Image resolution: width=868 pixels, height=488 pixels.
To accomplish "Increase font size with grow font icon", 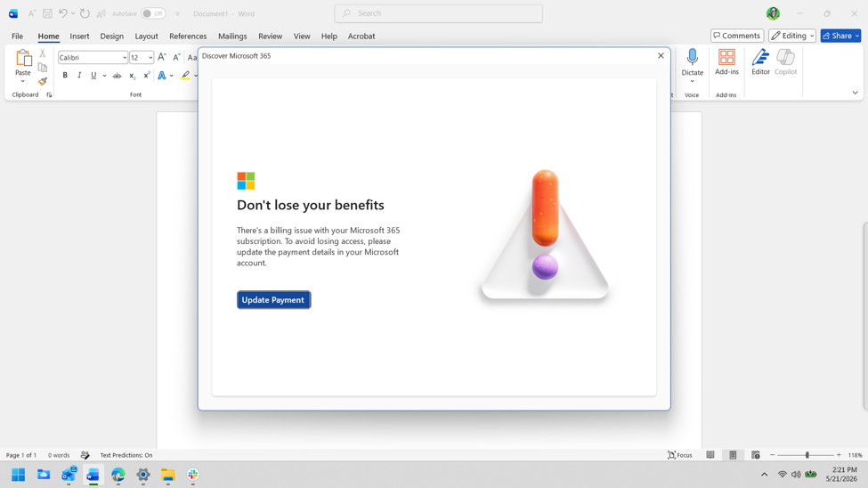I will pos(162,57).
